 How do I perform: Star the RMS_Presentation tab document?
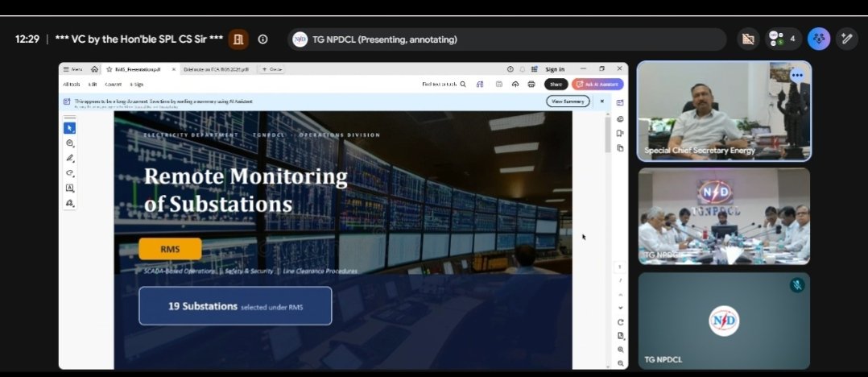[109, 69]
